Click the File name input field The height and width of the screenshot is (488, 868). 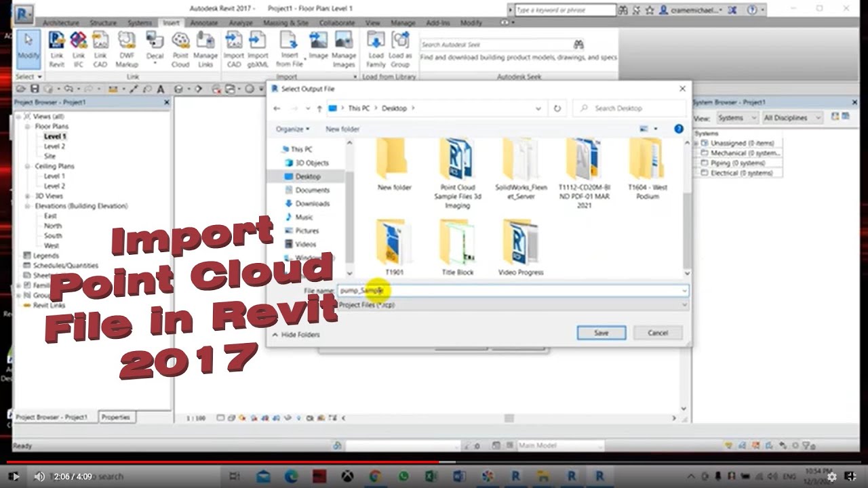pyautogui.click(x=513, y=290)
